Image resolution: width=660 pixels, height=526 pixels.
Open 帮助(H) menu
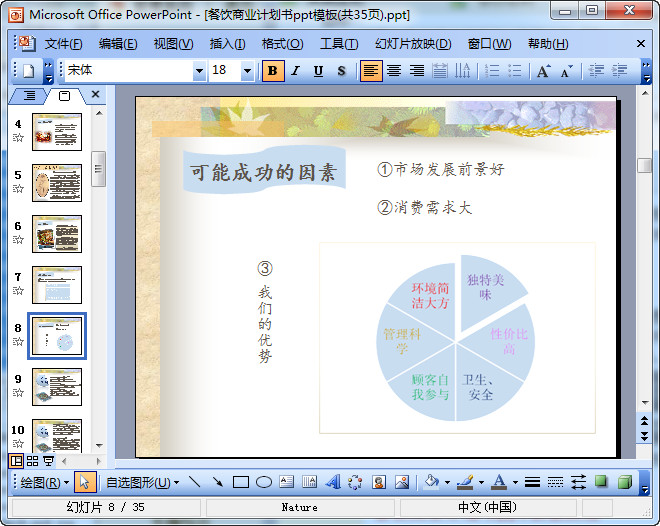(x=548, y=44)
